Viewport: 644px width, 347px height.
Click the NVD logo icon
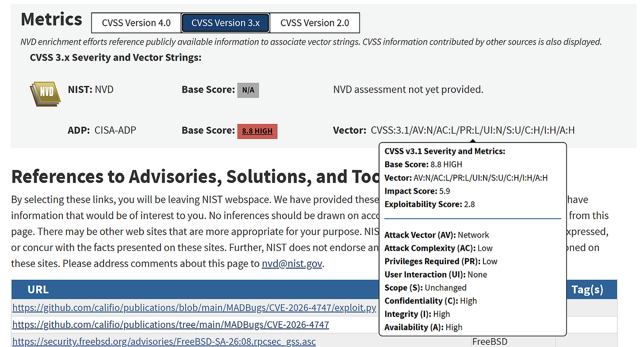click(45, 93)
